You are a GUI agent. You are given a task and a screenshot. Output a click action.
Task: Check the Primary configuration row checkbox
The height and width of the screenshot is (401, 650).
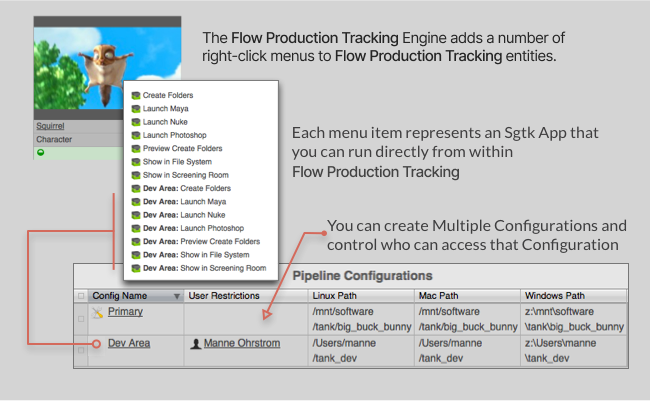pos(81,319)
